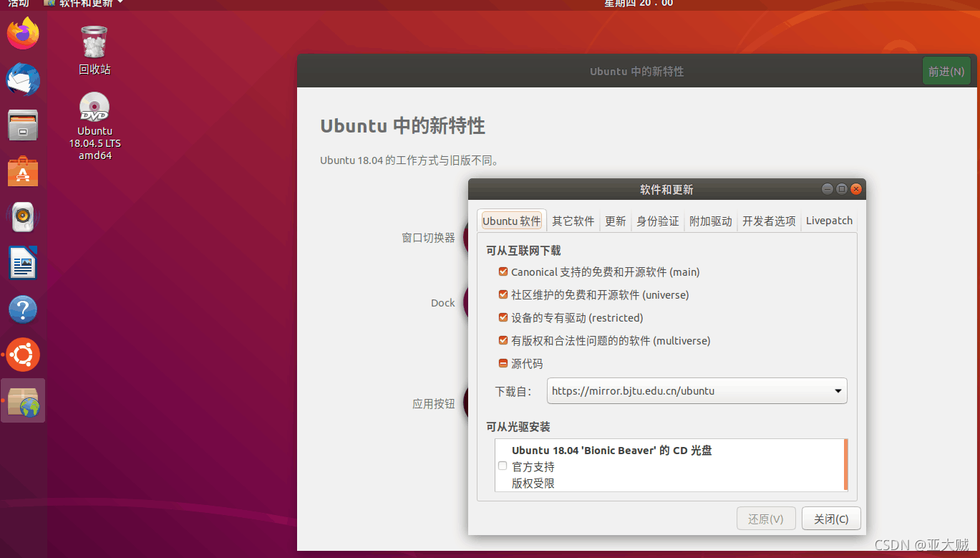980x558 pixels.
Task: Click the 关闭(C) button
Action: coord(831,519)
